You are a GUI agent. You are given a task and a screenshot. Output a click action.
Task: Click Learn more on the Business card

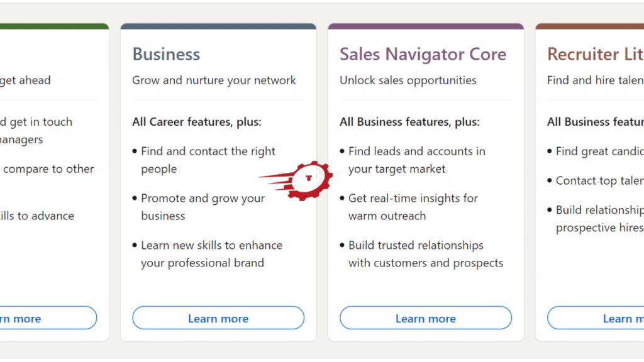(x=218, y=319)
